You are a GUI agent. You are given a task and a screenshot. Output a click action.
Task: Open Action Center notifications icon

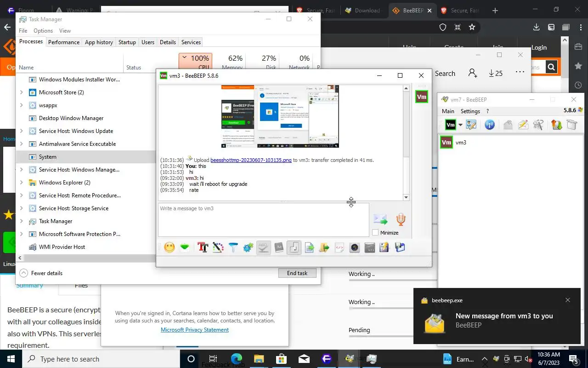point(573,359)
